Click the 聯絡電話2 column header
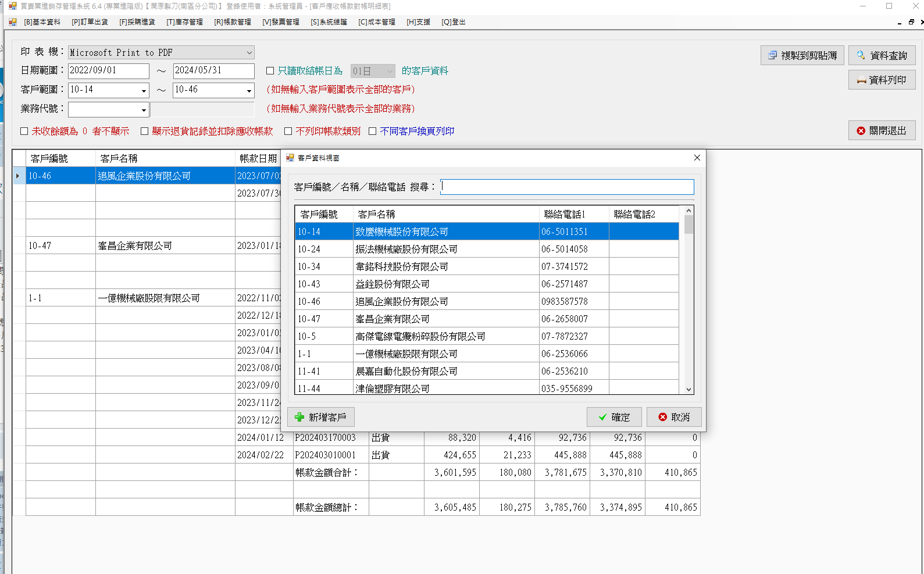Image resolution: width=924 pixels, height=574 pixels. point(644,214)
